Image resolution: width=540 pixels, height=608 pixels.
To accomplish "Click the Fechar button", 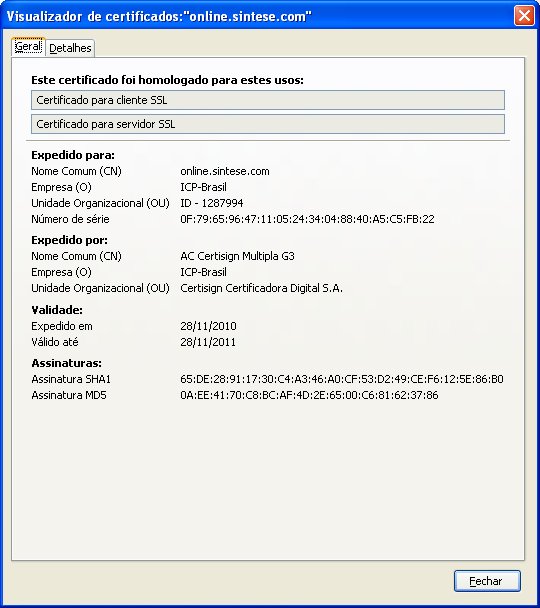I will pos(487,581).
